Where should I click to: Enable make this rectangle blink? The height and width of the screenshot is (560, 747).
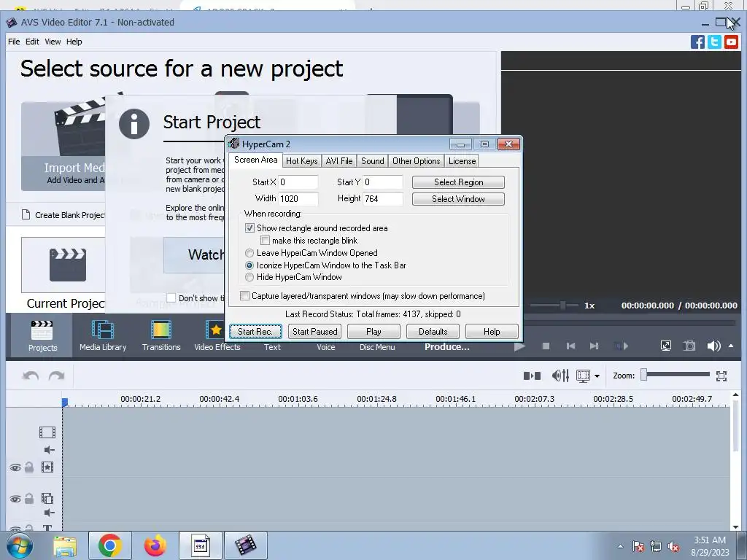click(x=266, y=241)
